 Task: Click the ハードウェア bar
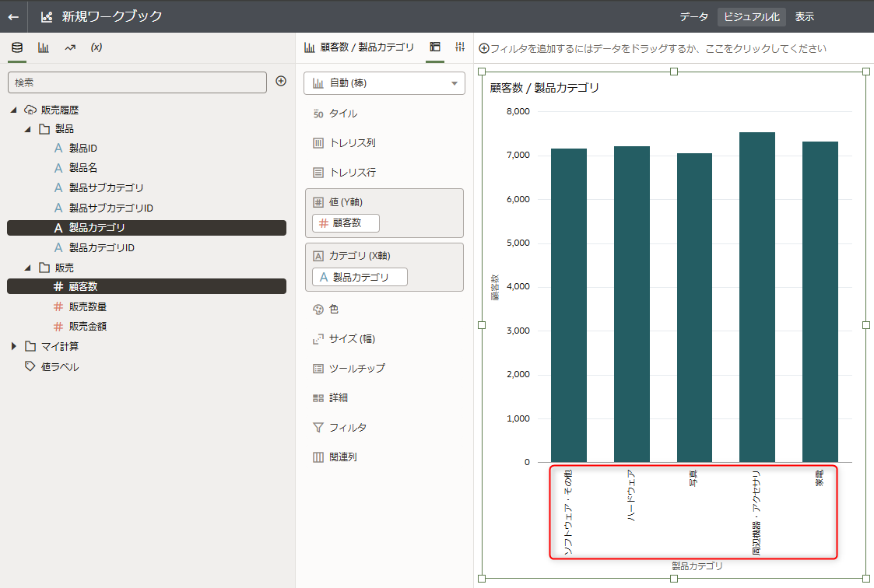pyautogui.click(x=631, y=304)
